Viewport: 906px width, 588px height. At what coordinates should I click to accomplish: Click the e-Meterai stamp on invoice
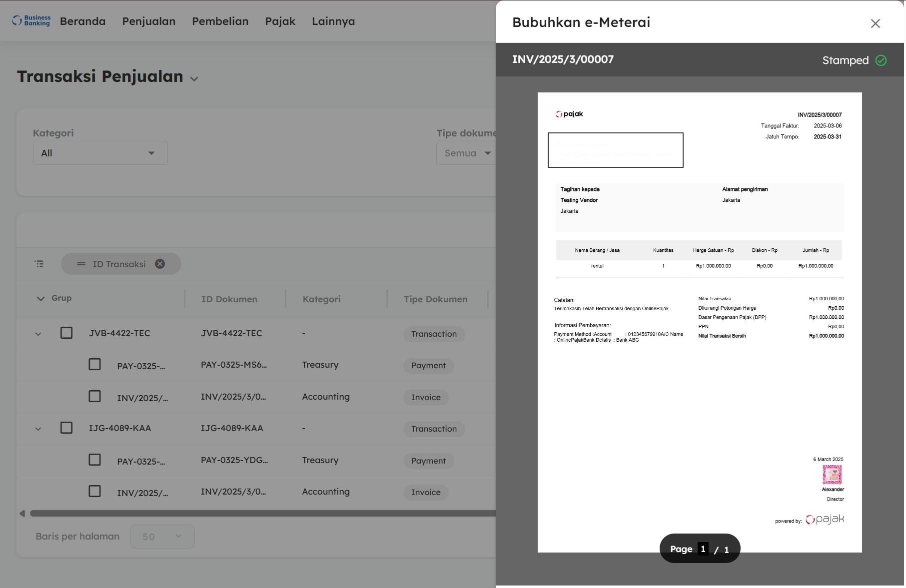pos(832,475)
